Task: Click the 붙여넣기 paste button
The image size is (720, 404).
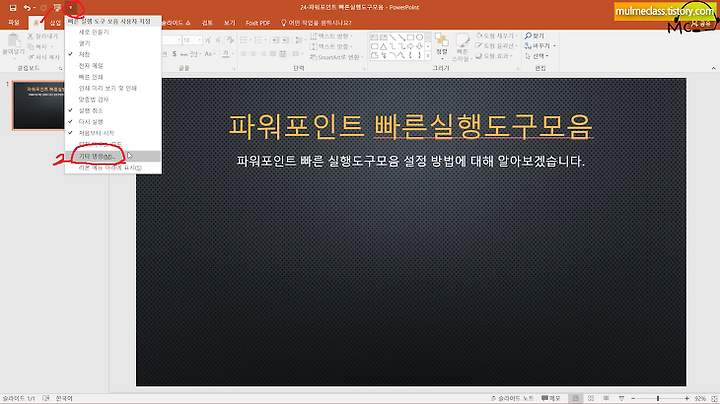Action: point(13,46)
